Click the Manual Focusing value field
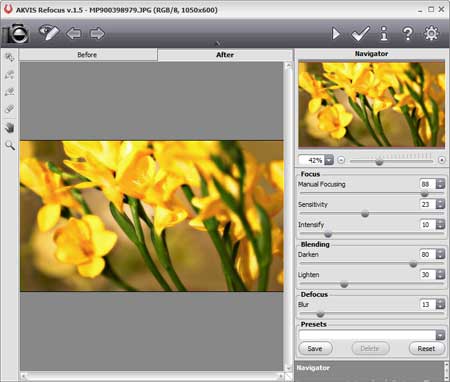The image size is (450, 382). 427,184
